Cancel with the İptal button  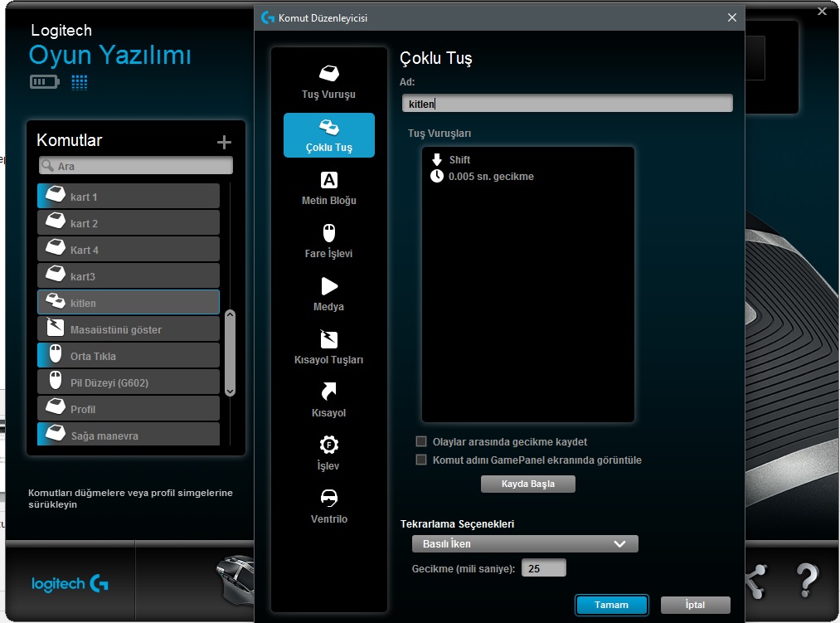coord(696,605)
